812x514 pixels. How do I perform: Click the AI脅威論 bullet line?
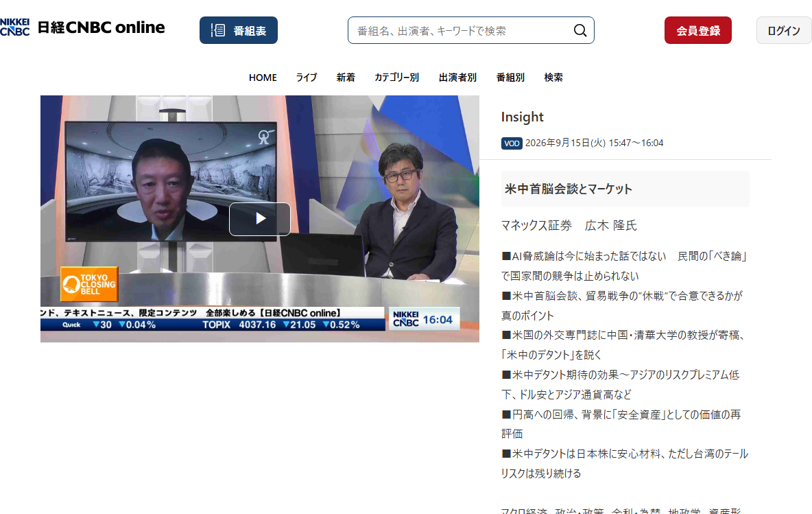(x=624, y=266)
